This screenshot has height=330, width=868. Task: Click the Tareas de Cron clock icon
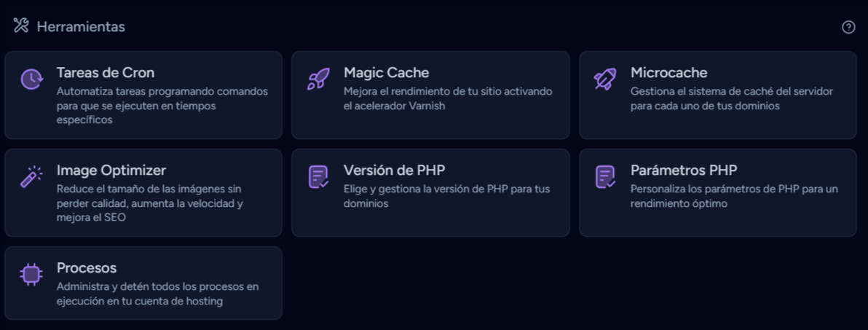[31, 79]
